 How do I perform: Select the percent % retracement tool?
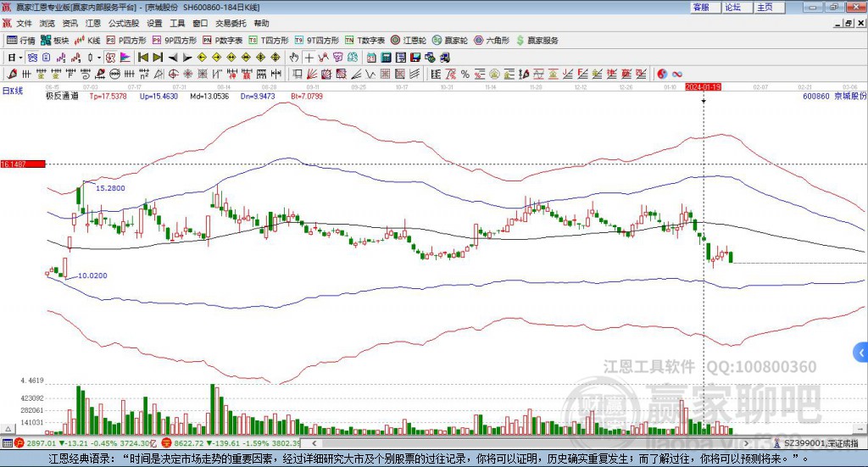click(465, 74)
